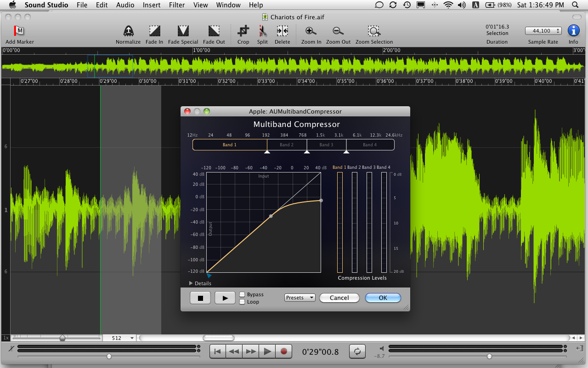Toggle loop playback in the transport bar
The height and width of the screenshot is (368, 588).
357,351
